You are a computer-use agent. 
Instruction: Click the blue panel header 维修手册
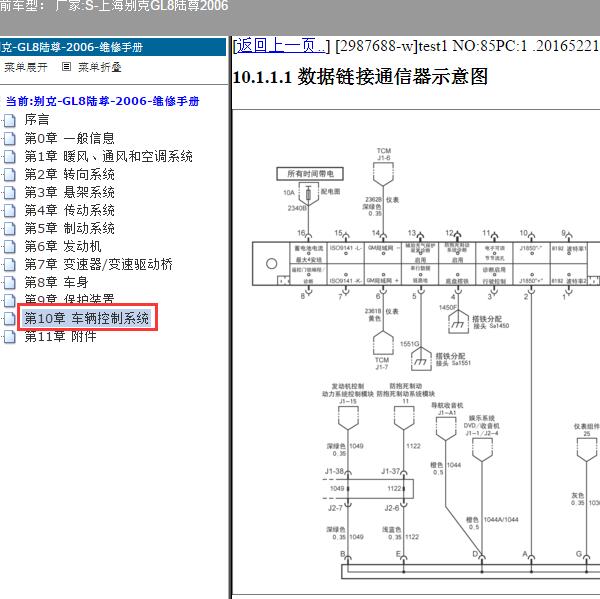click(x=113, y=47)
